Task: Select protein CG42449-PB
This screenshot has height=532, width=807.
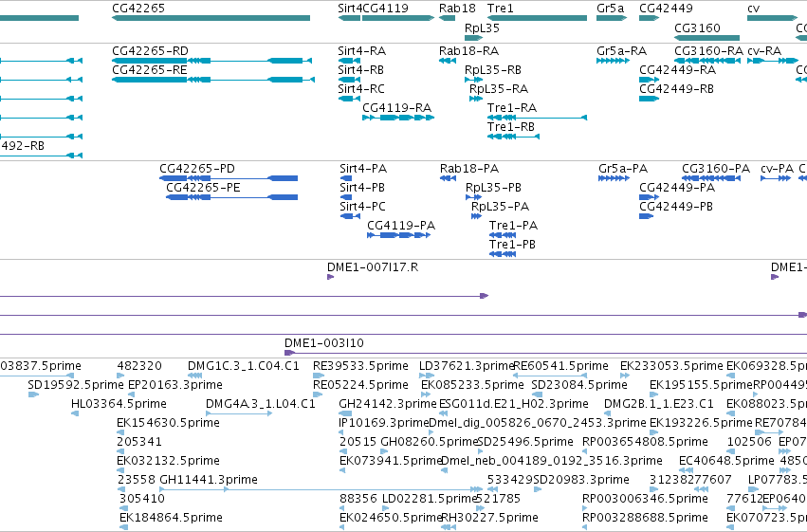Action: tap(676, 207)
